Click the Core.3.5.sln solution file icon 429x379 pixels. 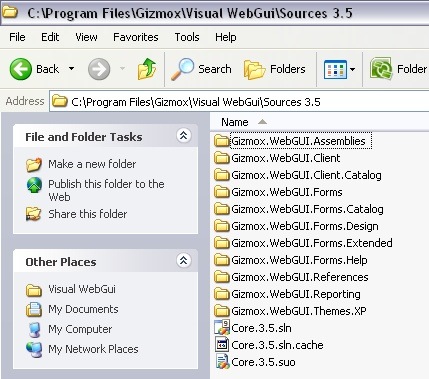click(x=222, y=327)
